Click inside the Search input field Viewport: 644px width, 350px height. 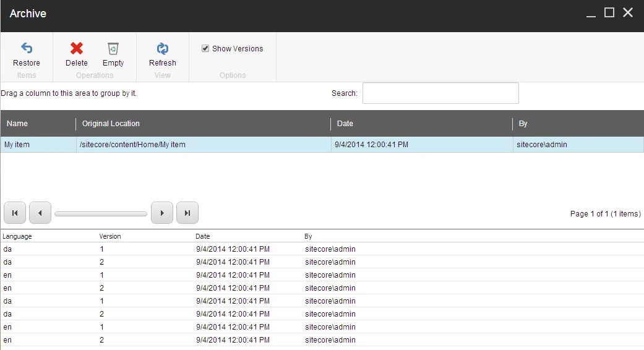click(x=440, y=93)
